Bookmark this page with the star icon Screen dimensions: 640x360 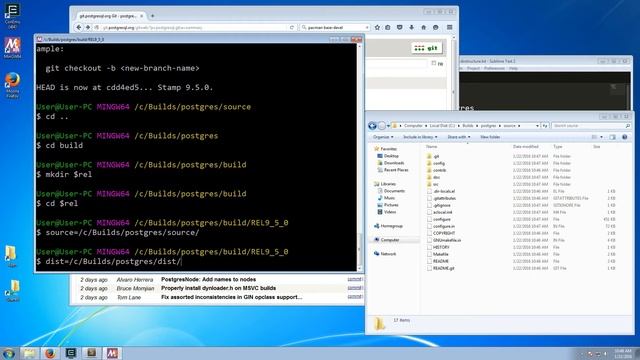(377, 27)
